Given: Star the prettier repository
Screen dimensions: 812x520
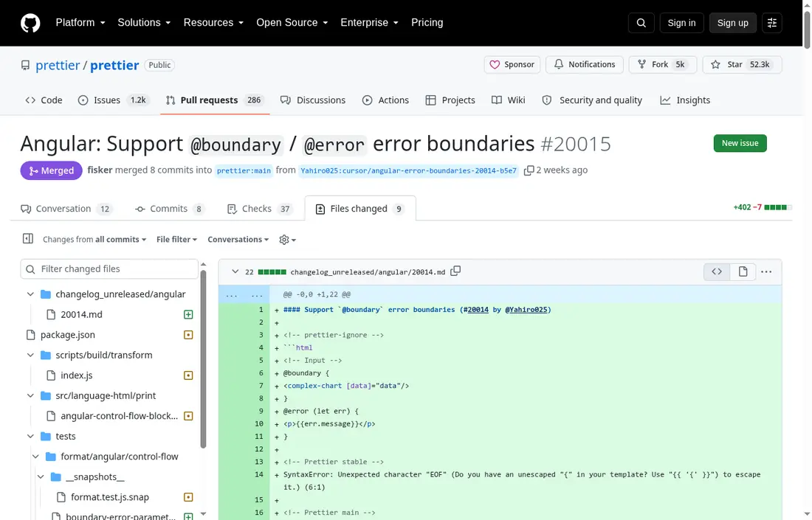Looking at the screenshot, I should (x=742, y=65).
